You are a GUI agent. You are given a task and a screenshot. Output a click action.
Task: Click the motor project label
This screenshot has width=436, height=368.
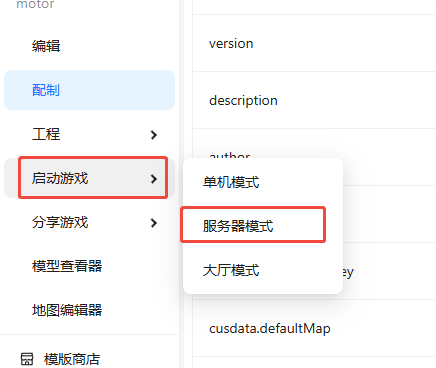point(35,4)
